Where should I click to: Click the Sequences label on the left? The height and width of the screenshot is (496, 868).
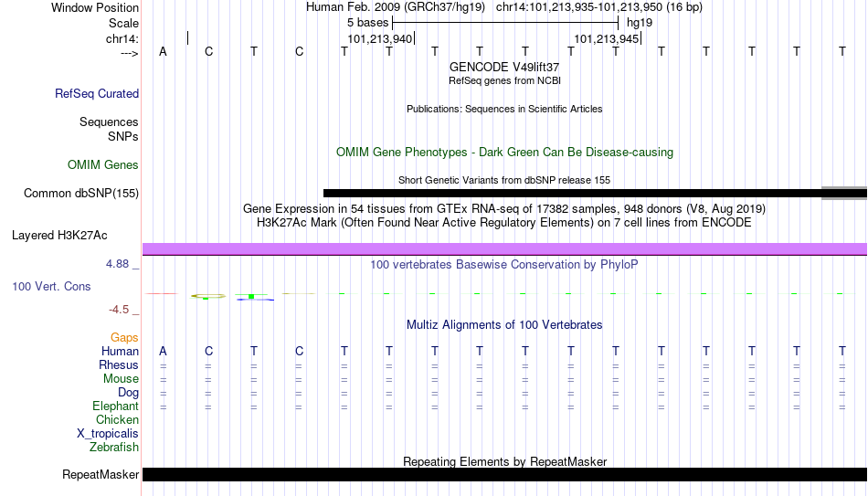point(109,121)
